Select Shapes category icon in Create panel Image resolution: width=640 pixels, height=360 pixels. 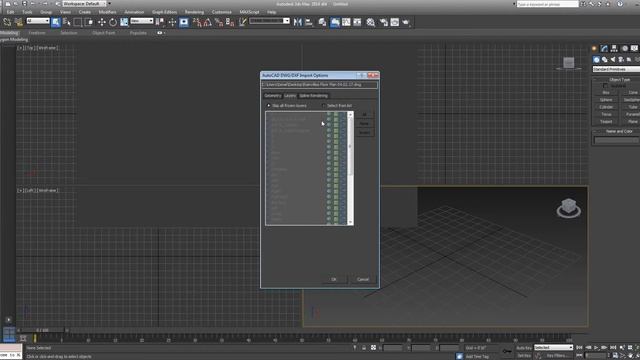point(604,60)
